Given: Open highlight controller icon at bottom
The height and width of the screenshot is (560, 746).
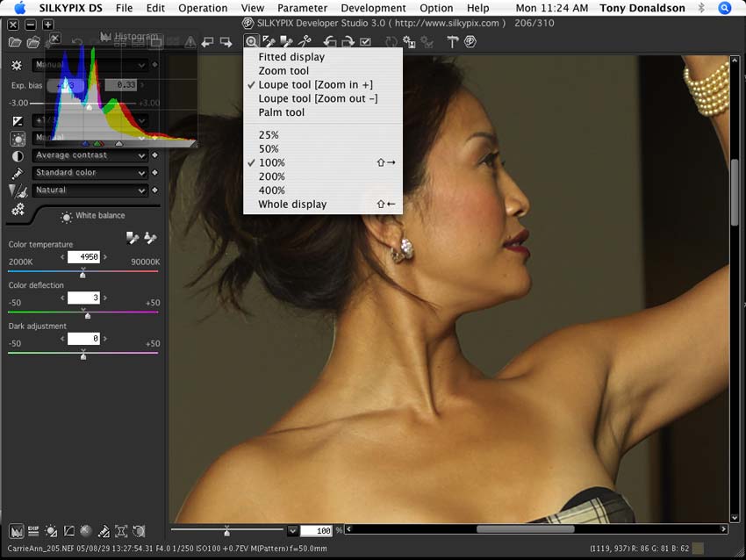Looking at the screenshot, I should 51,531.
